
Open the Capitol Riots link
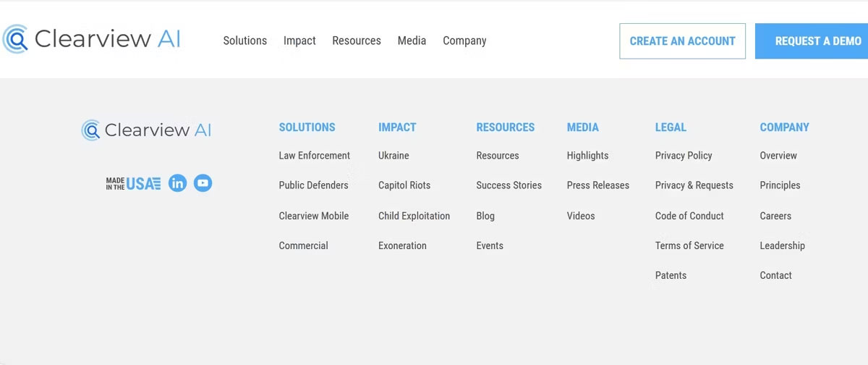coord(404,185)
